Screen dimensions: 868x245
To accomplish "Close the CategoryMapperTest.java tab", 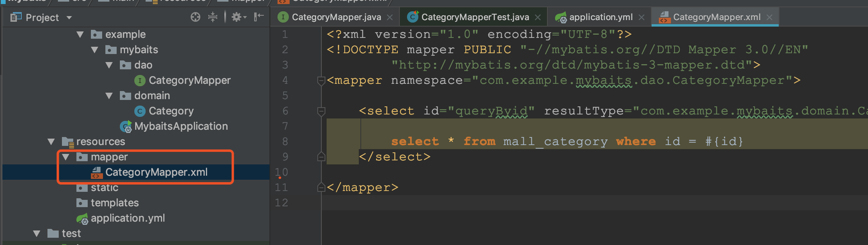I will click(538, 17).
